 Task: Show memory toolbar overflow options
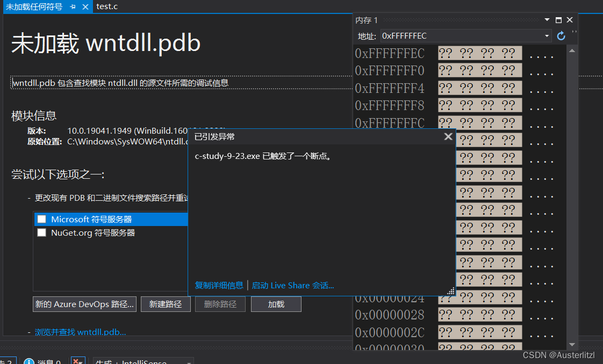coord(574,32)
